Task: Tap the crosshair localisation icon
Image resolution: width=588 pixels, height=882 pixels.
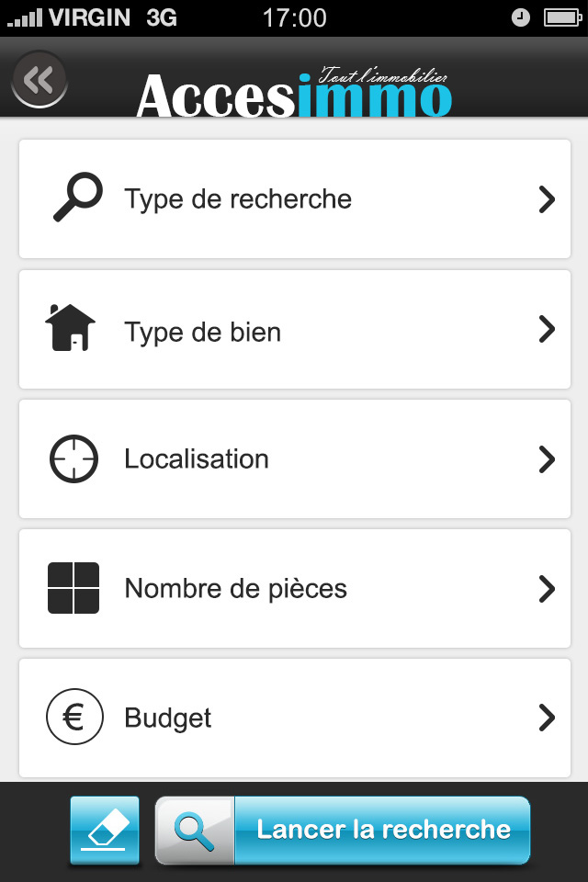Action: click(x=73, y=458)
